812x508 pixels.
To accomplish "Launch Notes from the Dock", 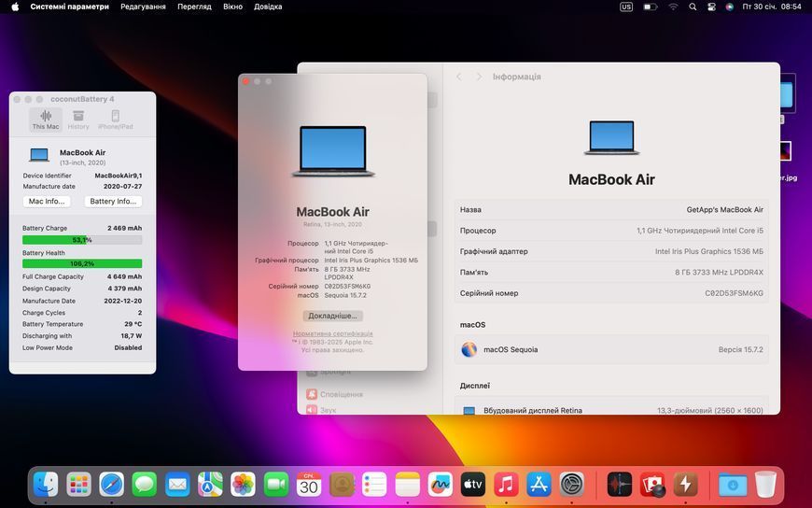I will (408, 485).
